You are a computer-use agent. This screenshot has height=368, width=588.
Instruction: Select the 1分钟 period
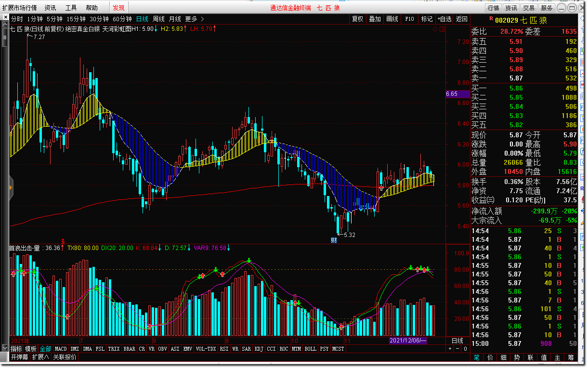[35, 19]
